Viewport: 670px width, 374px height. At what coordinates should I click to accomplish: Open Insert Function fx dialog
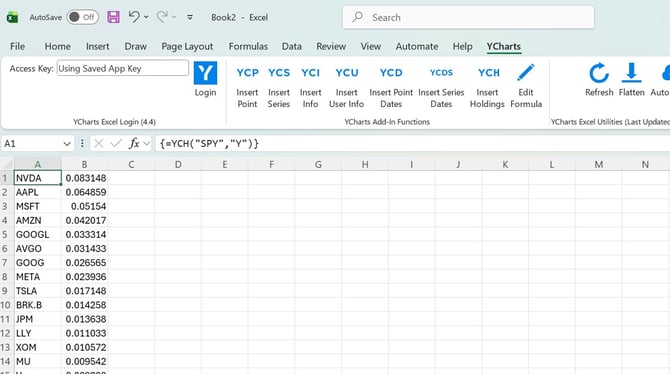134,144
